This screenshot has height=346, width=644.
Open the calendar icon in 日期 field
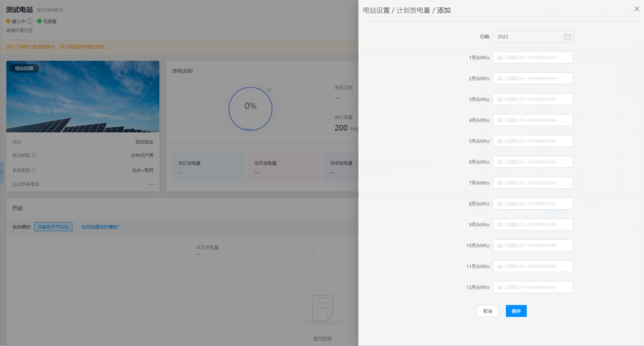[x=567, y=37]
